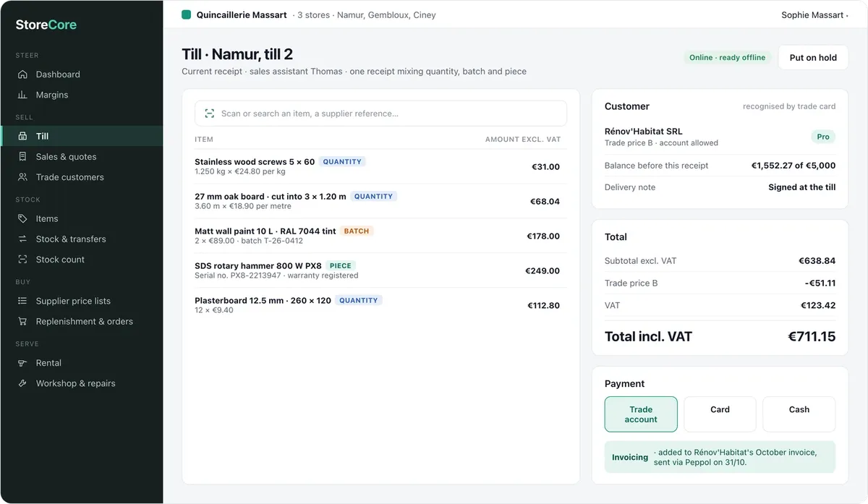Select the Matt wall paint 10 L line
This screenshot has height=504, width=868.
click(380, 236)
